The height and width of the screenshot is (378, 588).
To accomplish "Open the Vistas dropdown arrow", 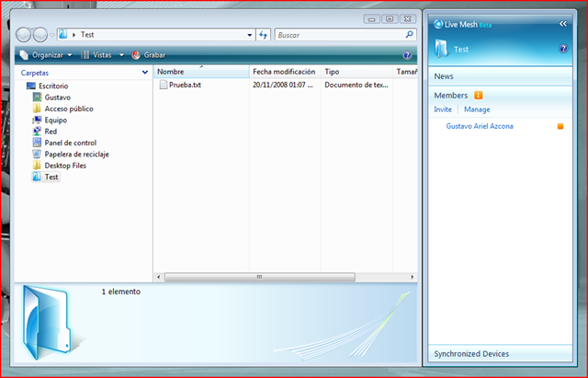I will (121, 55).
